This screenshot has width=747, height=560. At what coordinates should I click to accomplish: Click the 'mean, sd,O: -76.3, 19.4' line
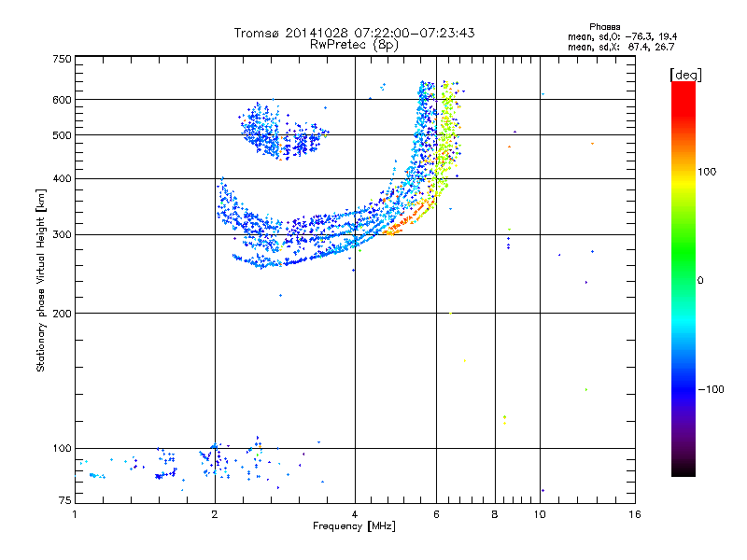tap(622, 36)
